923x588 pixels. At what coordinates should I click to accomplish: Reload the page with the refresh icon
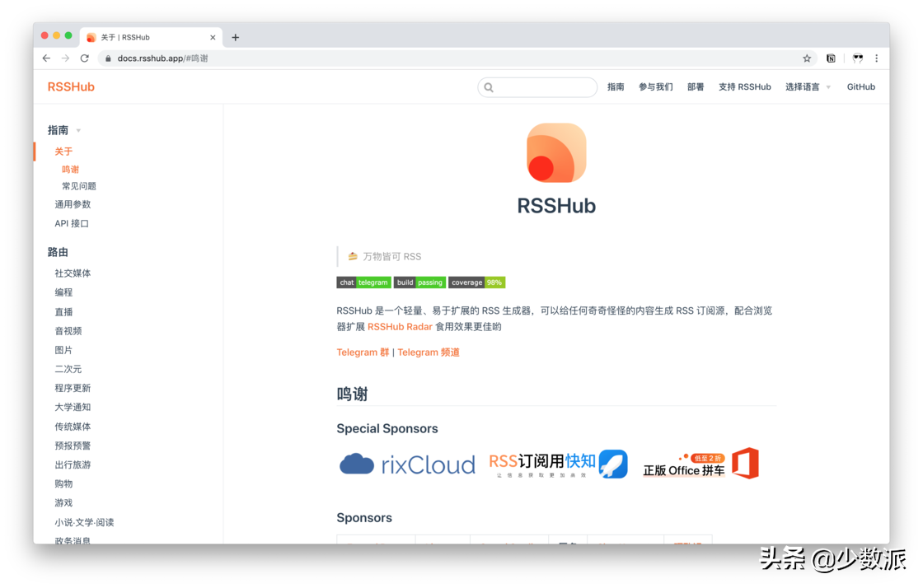click(85, 58)
